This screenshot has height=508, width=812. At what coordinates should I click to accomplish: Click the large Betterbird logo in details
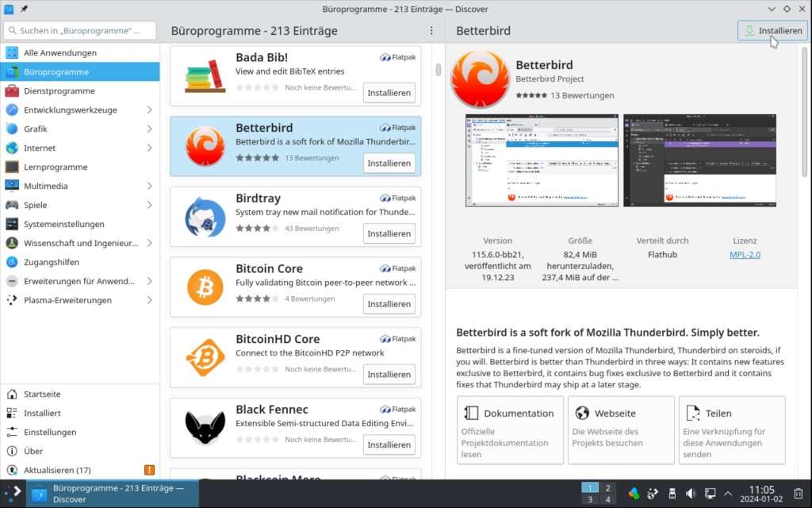480,79
